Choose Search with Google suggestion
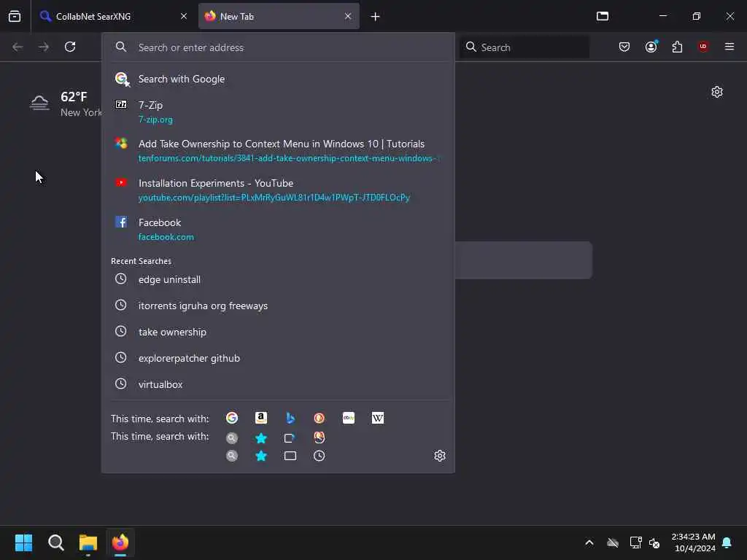747x560 pixels. coord(278,79)
